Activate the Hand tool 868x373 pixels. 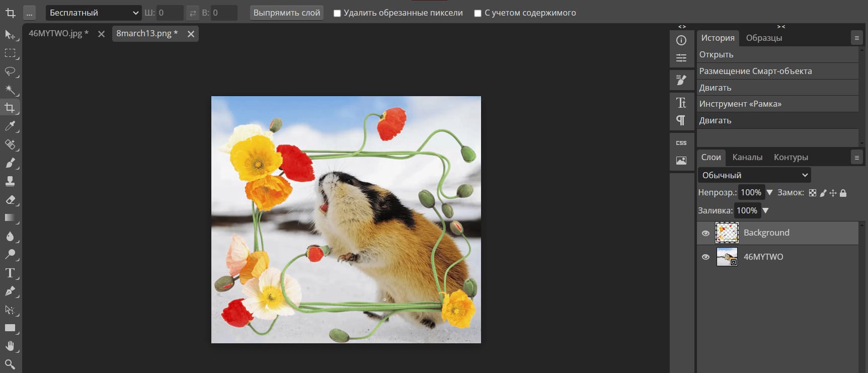click(x=10, y=346)
